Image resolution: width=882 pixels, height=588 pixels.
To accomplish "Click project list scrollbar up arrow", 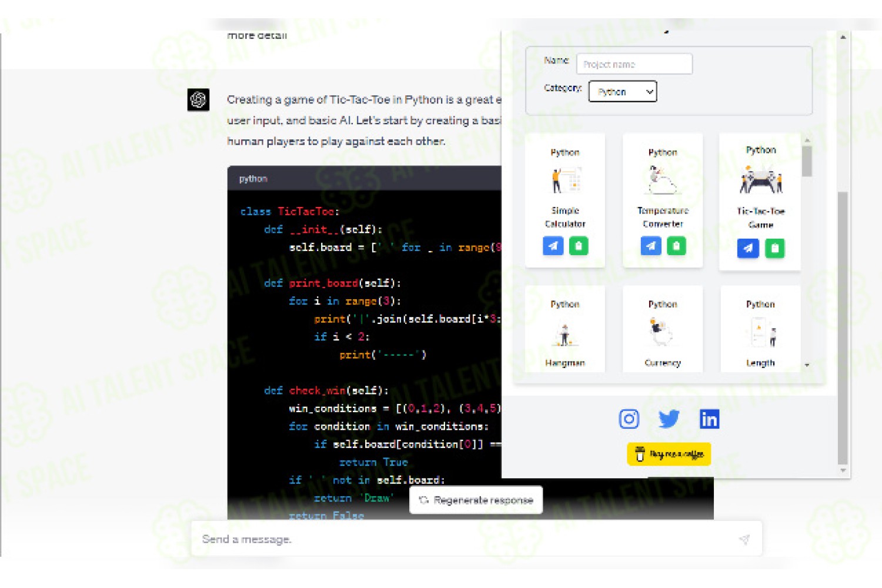I will click(807, 140).
